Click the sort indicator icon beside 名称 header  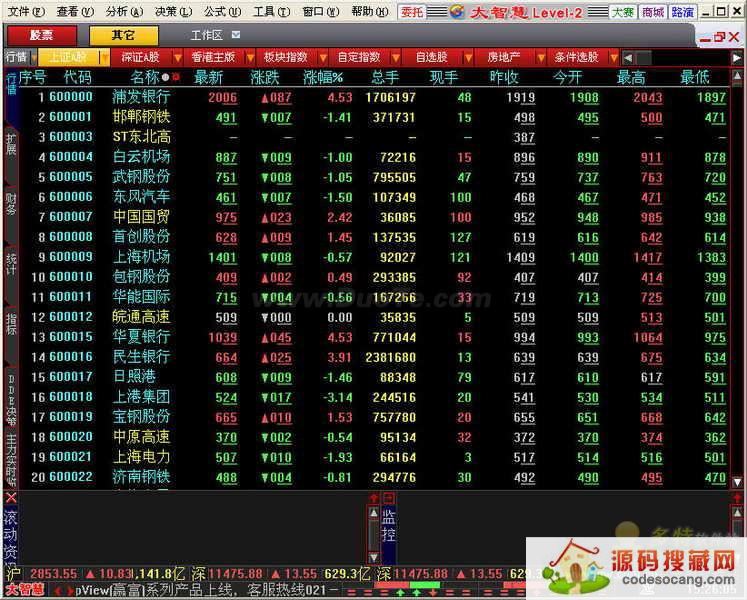pos(166,77)
